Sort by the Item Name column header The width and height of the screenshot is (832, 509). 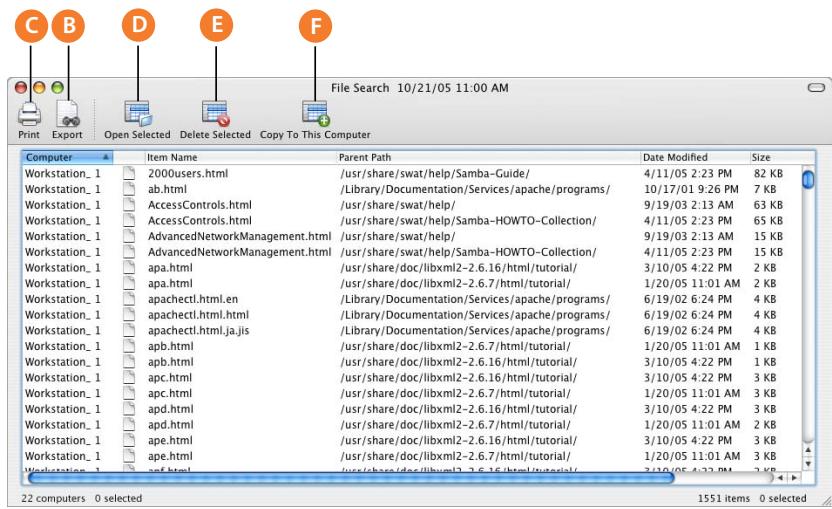pyautogui.click(x=241, y=157)
